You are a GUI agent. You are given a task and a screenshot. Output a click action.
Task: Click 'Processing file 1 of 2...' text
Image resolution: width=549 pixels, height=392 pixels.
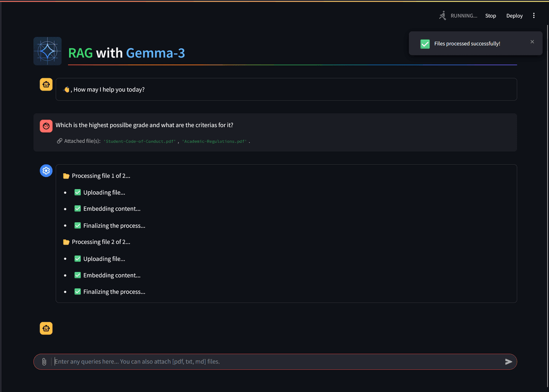(x=101, y=176)
